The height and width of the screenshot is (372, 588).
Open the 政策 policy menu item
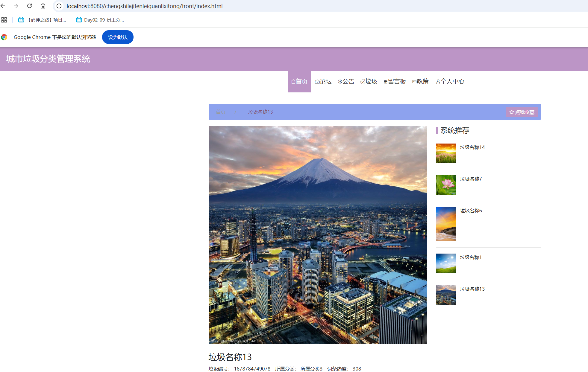click(x=420, y=82)
